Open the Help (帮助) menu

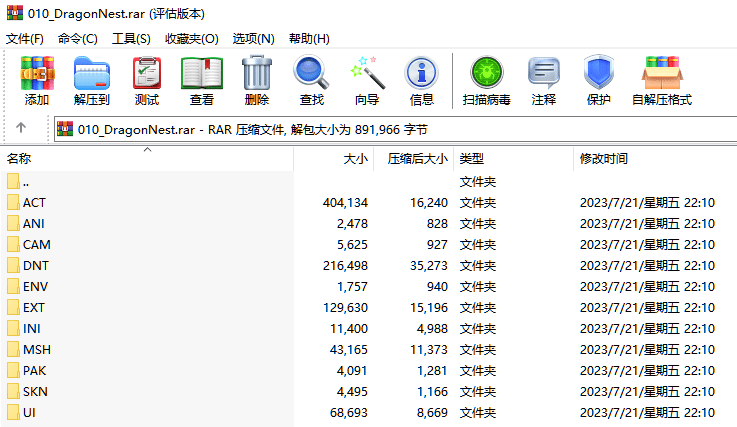(x=309, y=39)
